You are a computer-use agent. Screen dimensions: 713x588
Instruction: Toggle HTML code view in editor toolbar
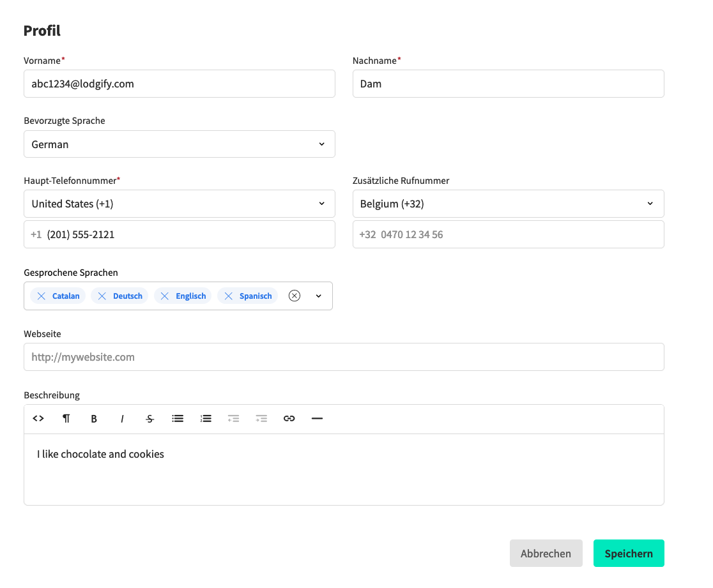[x=38, y=419]
